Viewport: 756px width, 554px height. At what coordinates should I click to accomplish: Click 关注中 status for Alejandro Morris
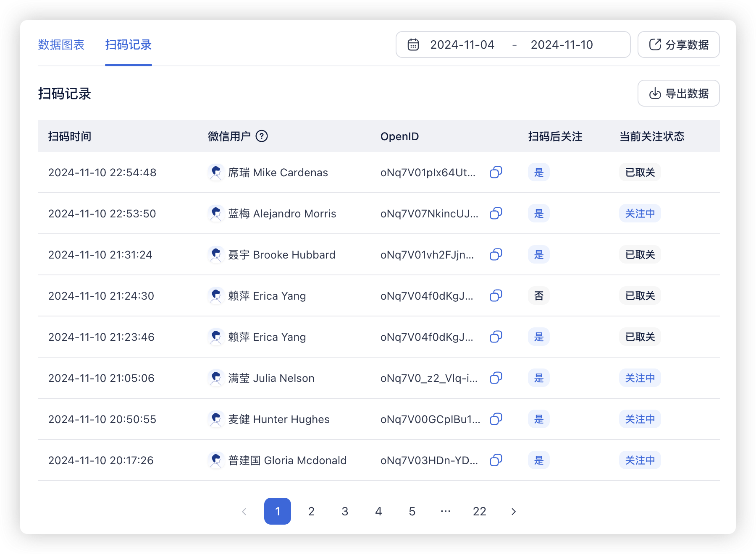(640, 213)
